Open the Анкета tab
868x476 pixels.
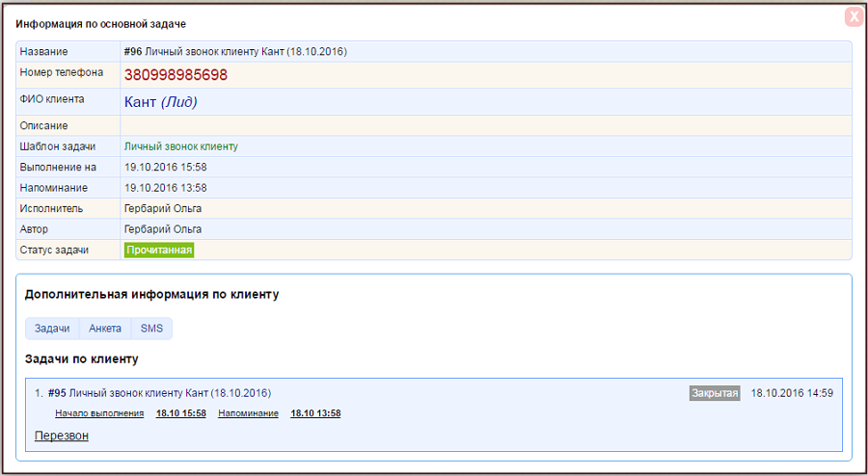pyautogui.click(x=105, y=329)
